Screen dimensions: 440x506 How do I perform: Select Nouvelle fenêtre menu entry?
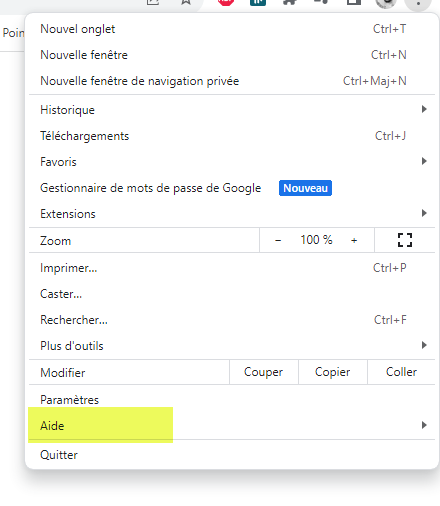pos(232,55)
